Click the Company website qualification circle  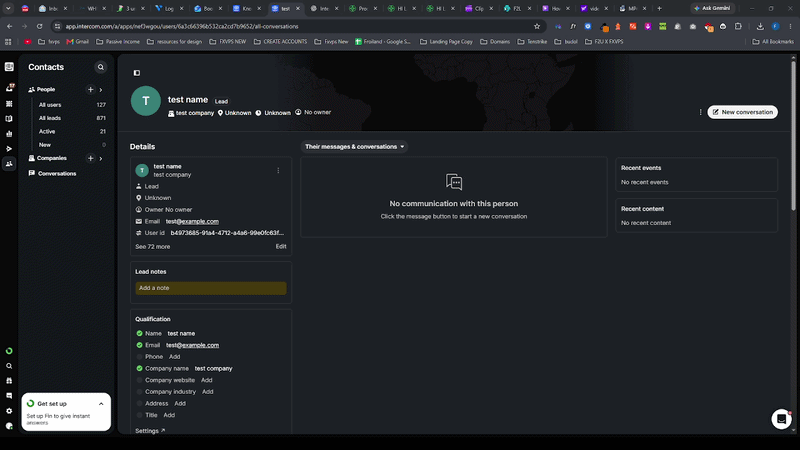(x=139, y=380)
